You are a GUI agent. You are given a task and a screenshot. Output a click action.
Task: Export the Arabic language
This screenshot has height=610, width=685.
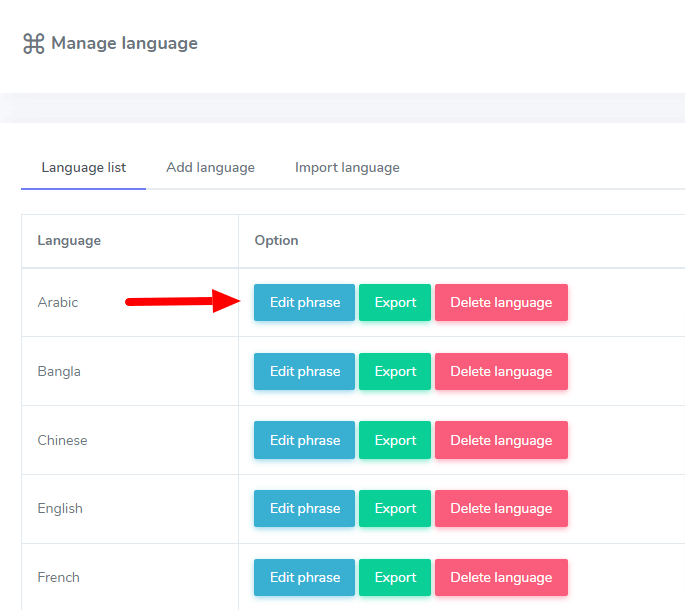pyautogui.click(x=395, y=303)
